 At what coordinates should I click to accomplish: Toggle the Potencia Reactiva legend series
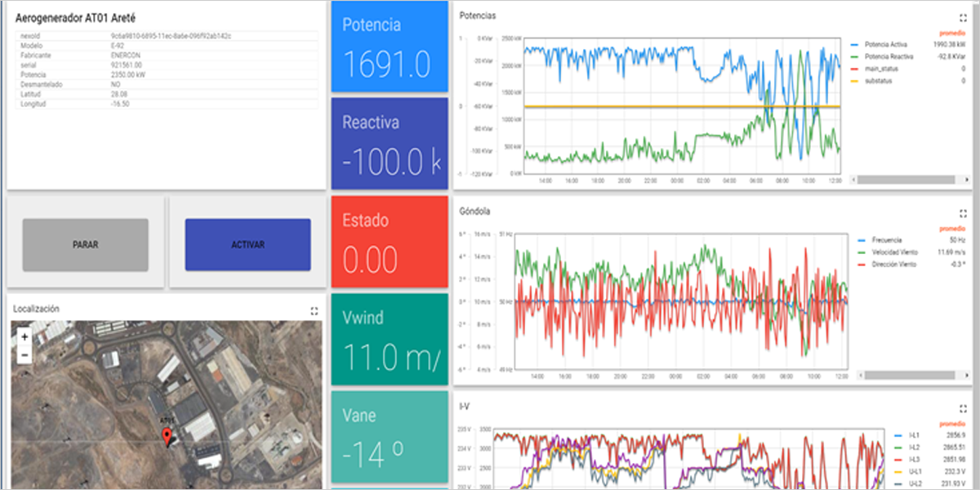889,56
